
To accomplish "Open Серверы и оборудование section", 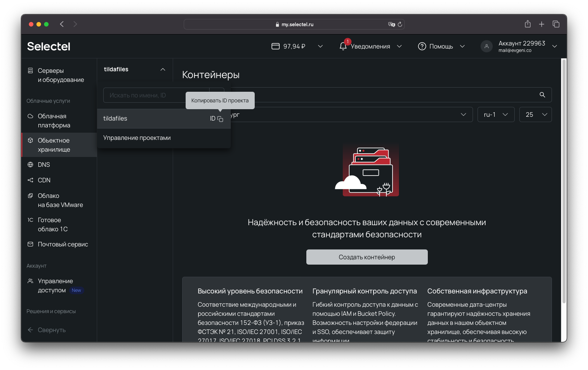I will [59, 75].
